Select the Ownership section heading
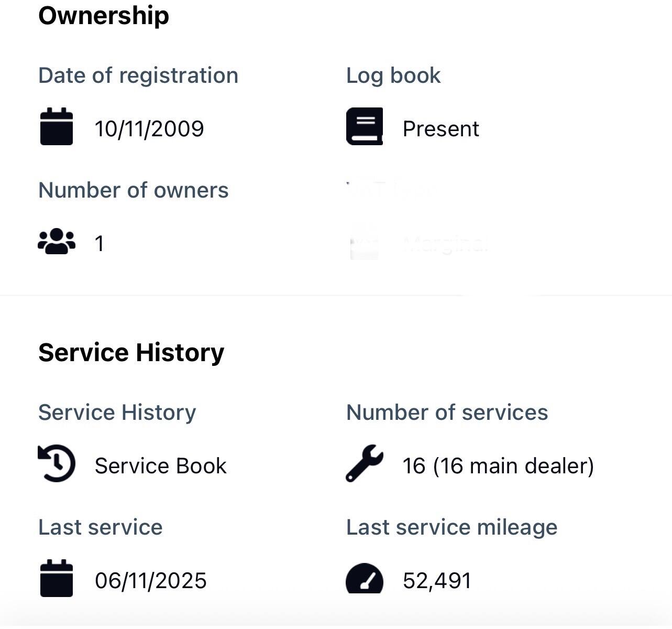The width and height of the screenshot is (672, 629). 104,15
